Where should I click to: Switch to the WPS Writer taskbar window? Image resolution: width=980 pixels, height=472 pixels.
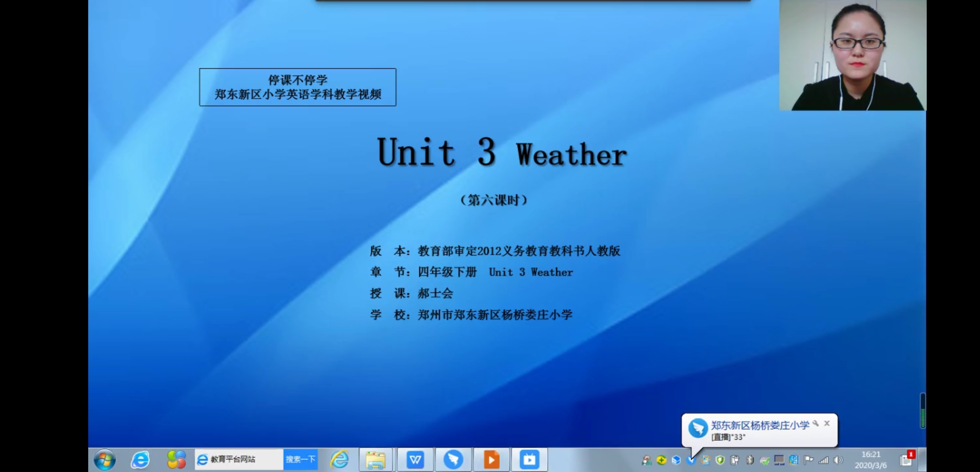coord(415,459)
